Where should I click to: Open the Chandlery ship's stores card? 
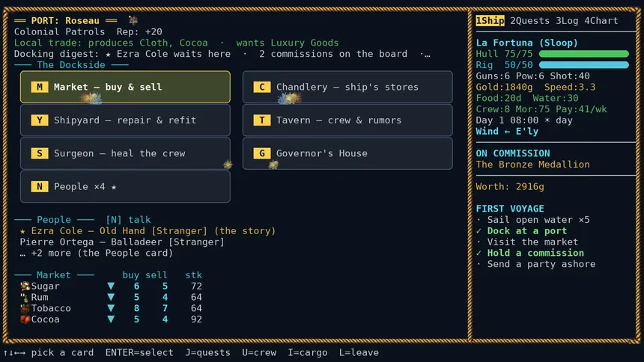point(347,87)
